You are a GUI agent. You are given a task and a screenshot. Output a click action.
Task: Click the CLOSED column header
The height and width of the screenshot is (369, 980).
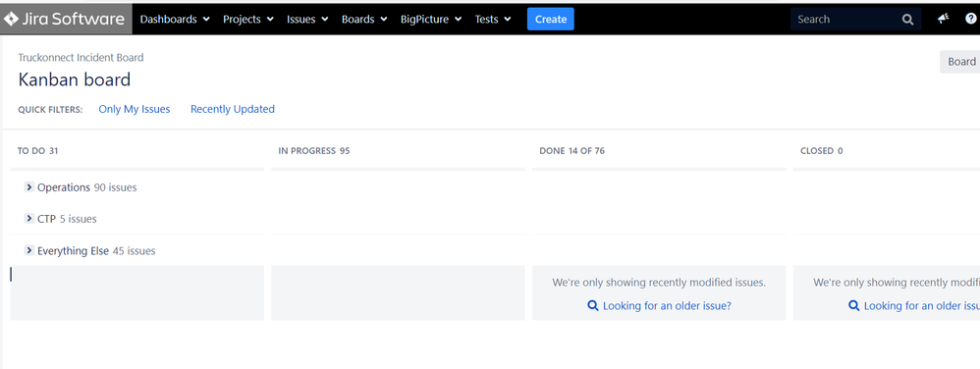tap(821, 150)
